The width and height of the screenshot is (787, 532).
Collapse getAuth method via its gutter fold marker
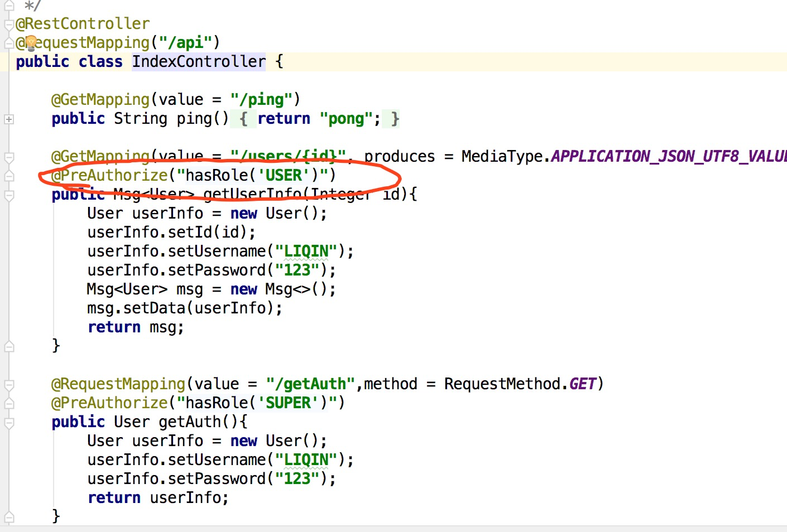9,423
